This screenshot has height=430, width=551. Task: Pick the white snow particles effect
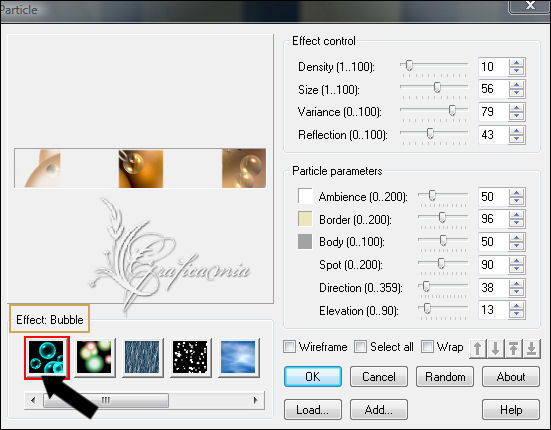190,358
